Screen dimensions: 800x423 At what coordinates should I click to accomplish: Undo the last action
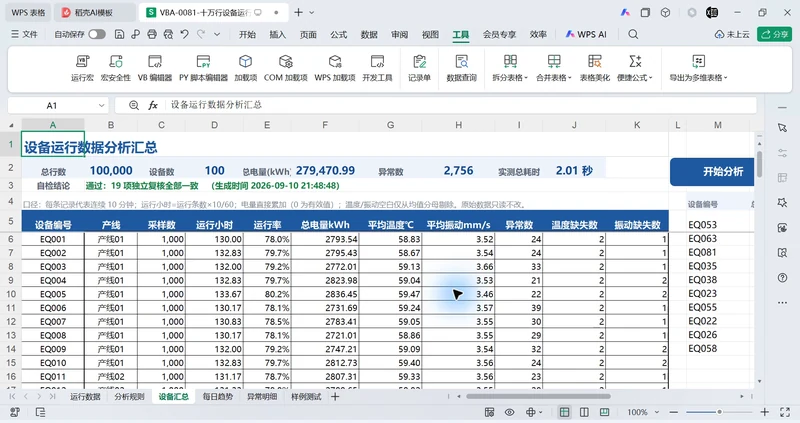[184, 34]
